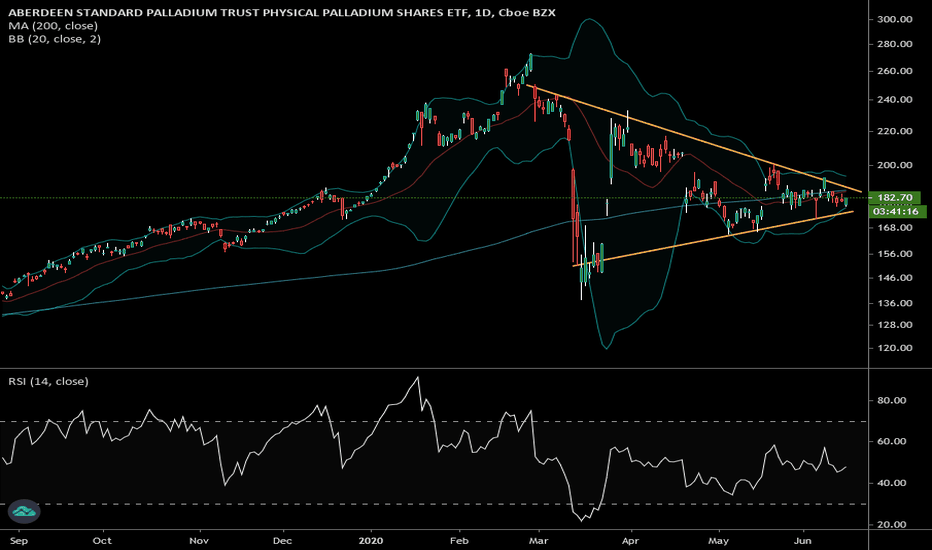Click the 2020 year label on time axis
Screen dimensions: 932x550
tap(371, 540)
